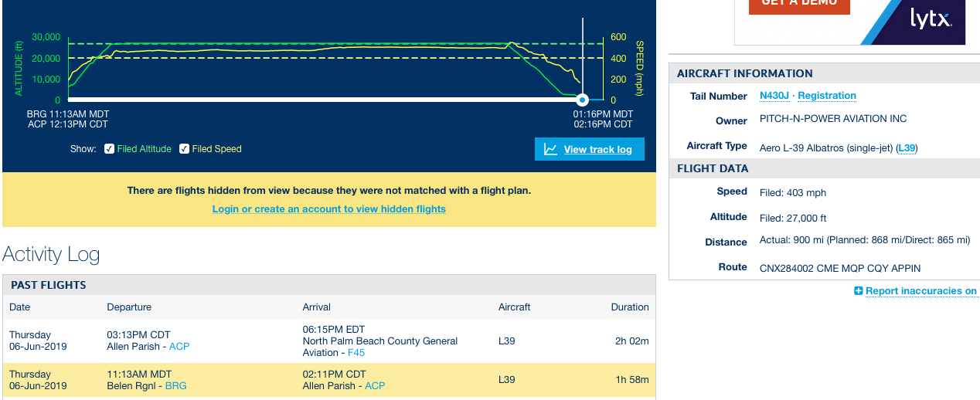980x400 pixels.
Task: Toggle the Filed Altitude checkbox
Action: point(110,149)
